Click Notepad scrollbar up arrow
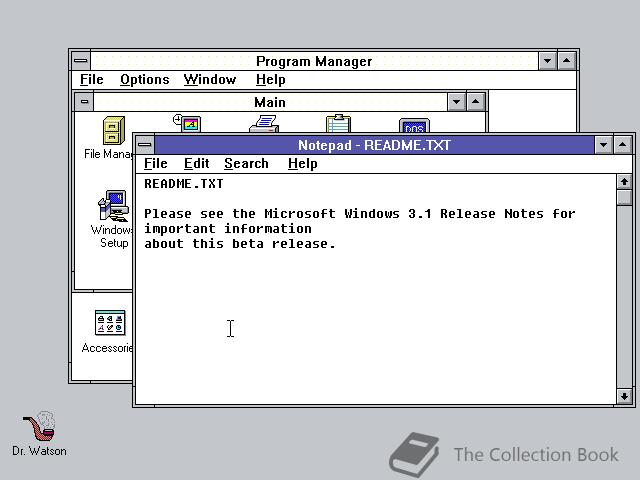 624,182
